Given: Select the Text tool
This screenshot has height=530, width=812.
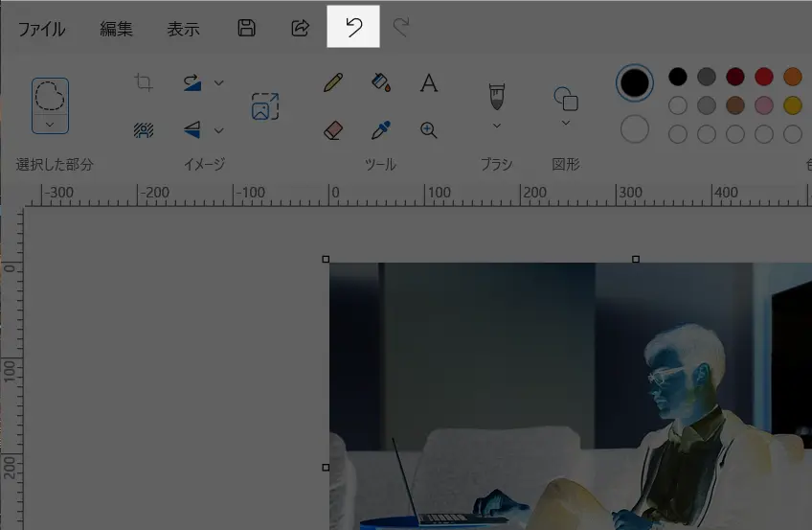Looking at the screenshot, I should [x=429, y=82].
